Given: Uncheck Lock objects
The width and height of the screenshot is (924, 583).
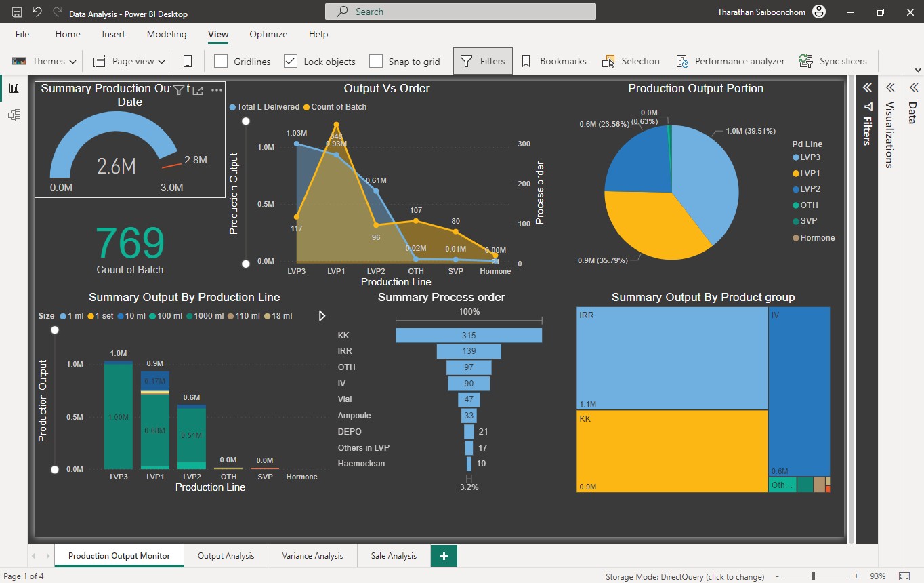Looking at the screenshot, I should pos(291,61).
